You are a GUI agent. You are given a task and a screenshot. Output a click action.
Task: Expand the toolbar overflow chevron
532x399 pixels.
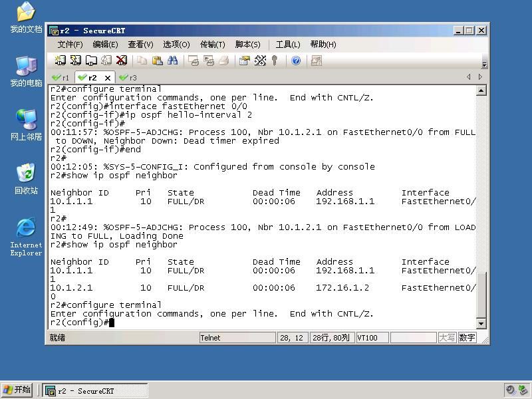(x=485, y=64)
